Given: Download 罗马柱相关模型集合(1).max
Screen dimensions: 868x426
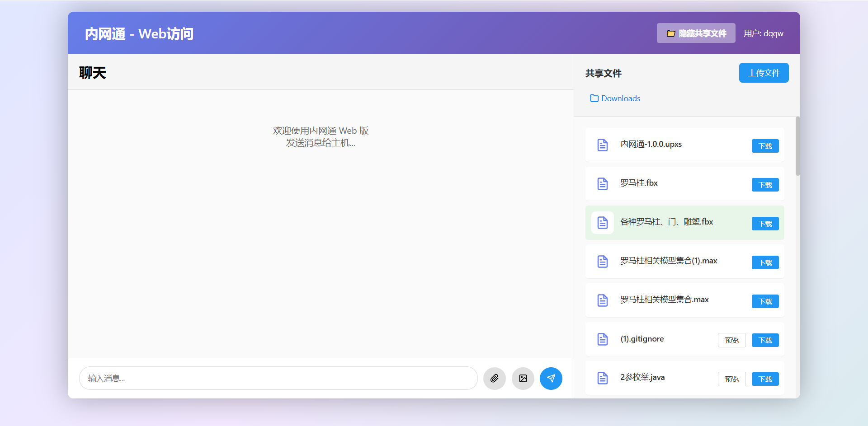Looking at the screenshot, I should (x=765, y=262).
